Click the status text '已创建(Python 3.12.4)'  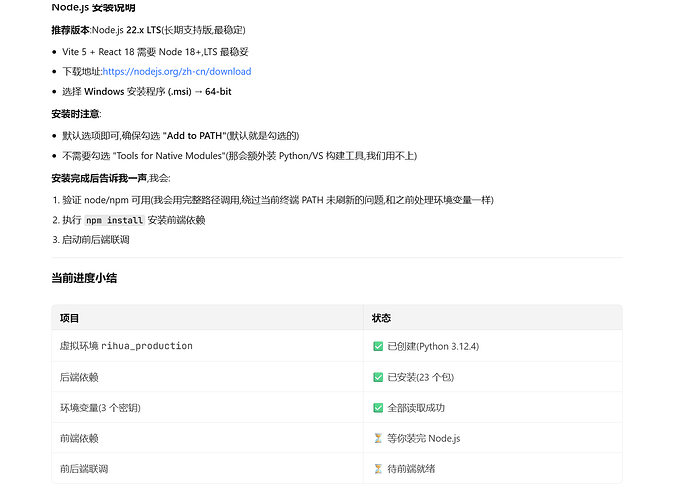433,346
